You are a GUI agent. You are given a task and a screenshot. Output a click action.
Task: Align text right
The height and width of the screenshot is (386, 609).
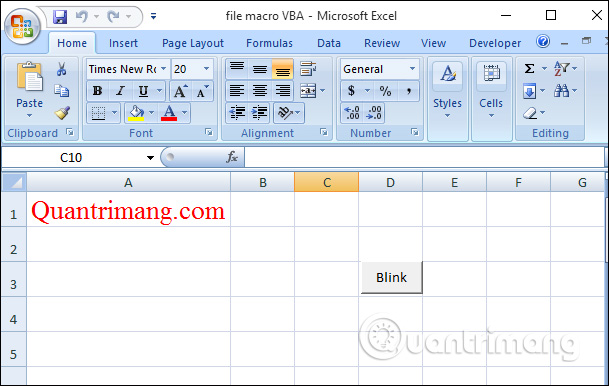[282, 91]
